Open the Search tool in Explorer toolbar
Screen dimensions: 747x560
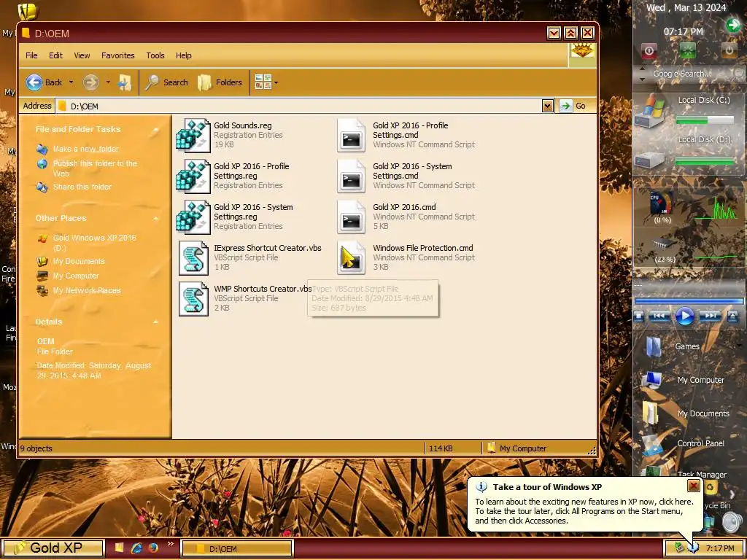(x=166, y=82)
